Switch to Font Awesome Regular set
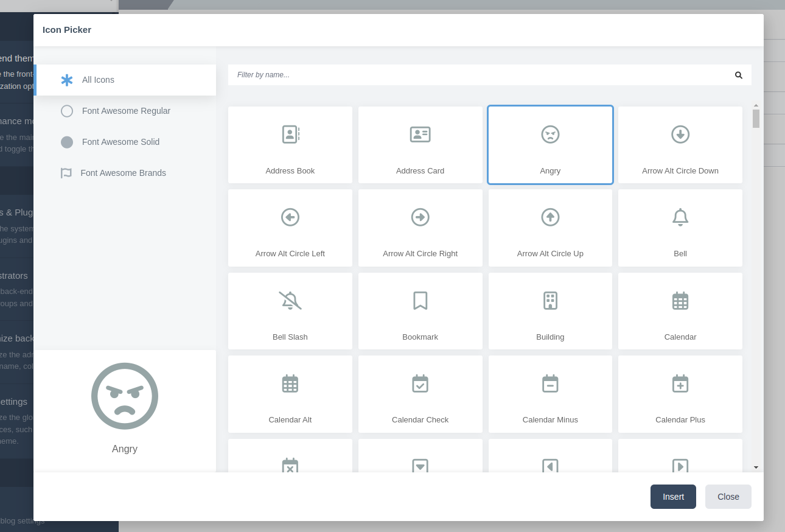This screenshot has height=532, width=785. coord(125,111)
